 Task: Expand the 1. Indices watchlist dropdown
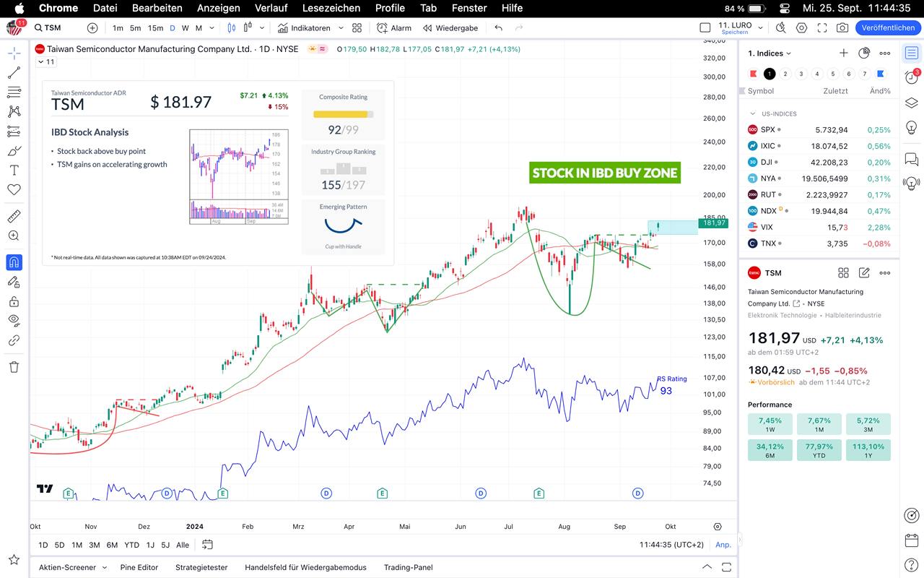click(770, 53)
